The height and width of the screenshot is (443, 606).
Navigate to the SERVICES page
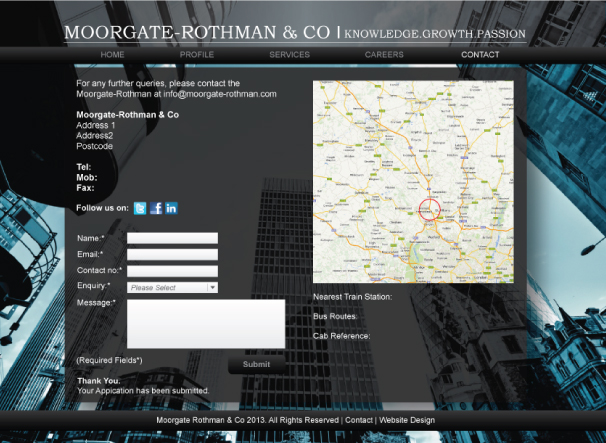(289, 54)
